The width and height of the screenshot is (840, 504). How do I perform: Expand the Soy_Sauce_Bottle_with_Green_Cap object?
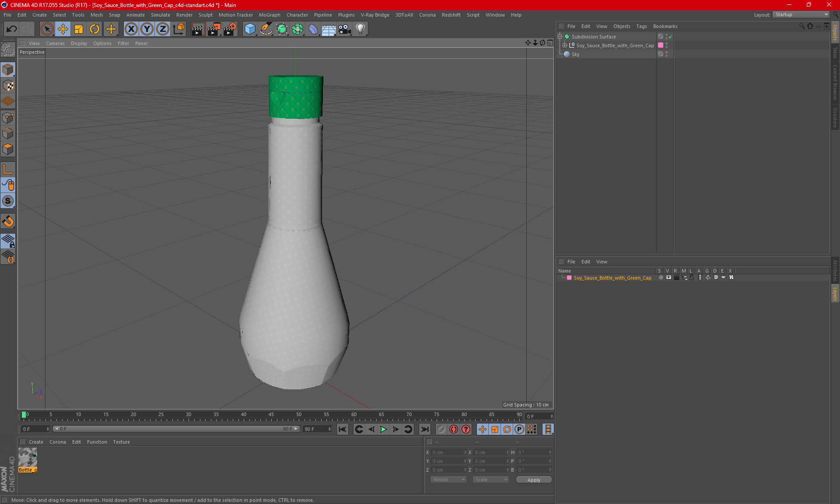point(565,45)
